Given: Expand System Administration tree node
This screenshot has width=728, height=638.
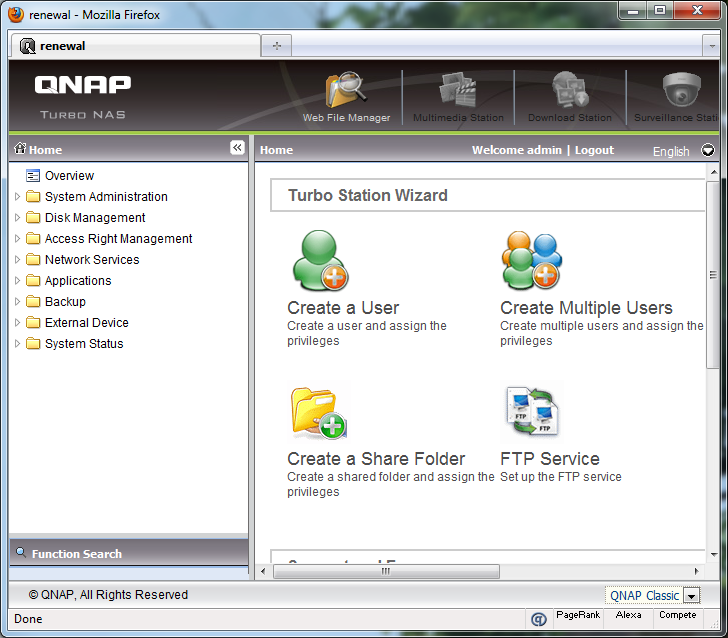Looking at the screenshot, I should click(18, 197).
